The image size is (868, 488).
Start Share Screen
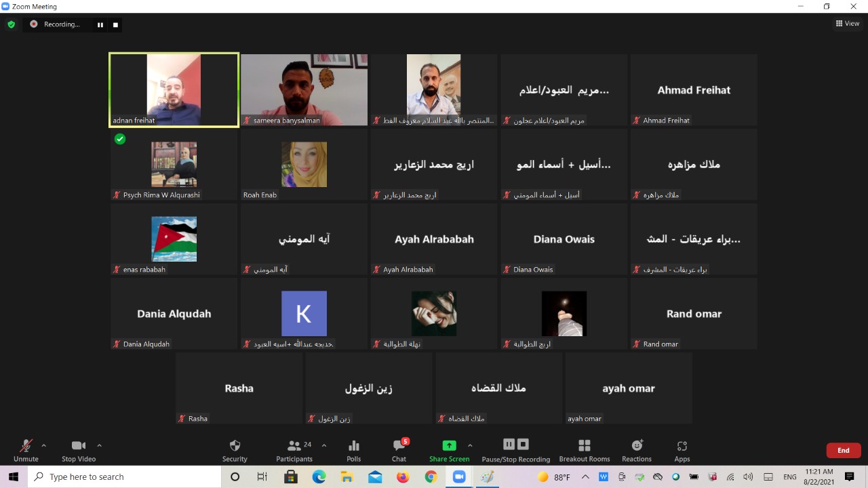(x=449, y=450)
